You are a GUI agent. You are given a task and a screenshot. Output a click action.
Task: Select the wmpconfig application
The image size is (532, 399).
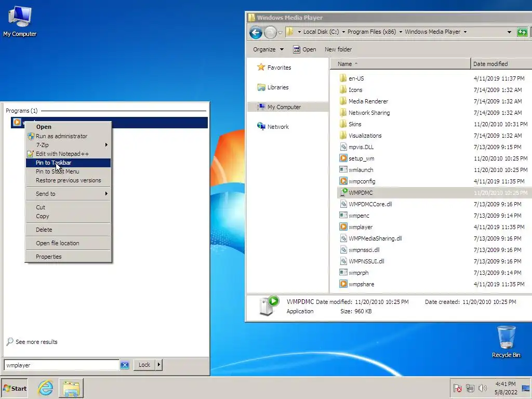click(x=362, y=181)
